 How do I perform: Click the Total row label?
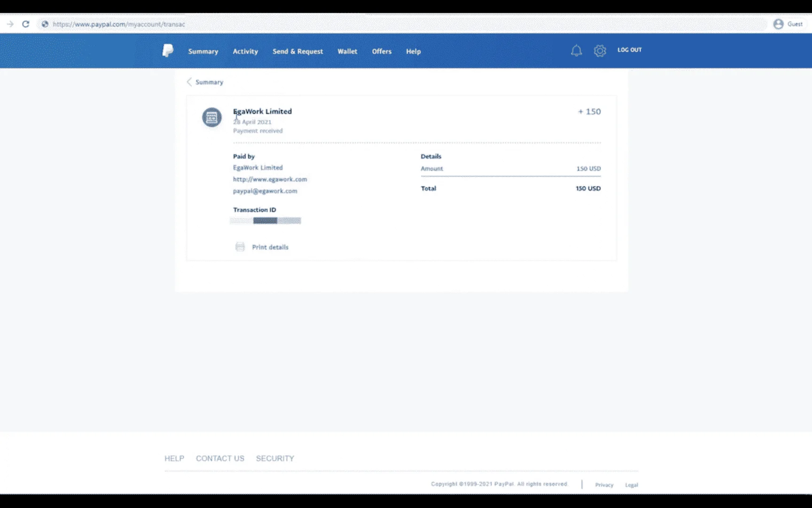tap(429, 188)
